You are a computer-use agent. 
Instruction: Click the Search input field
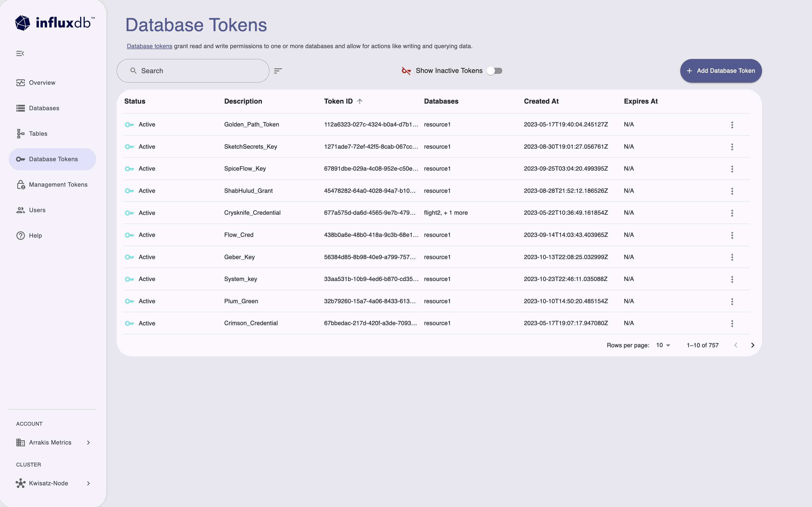(193, 71)
